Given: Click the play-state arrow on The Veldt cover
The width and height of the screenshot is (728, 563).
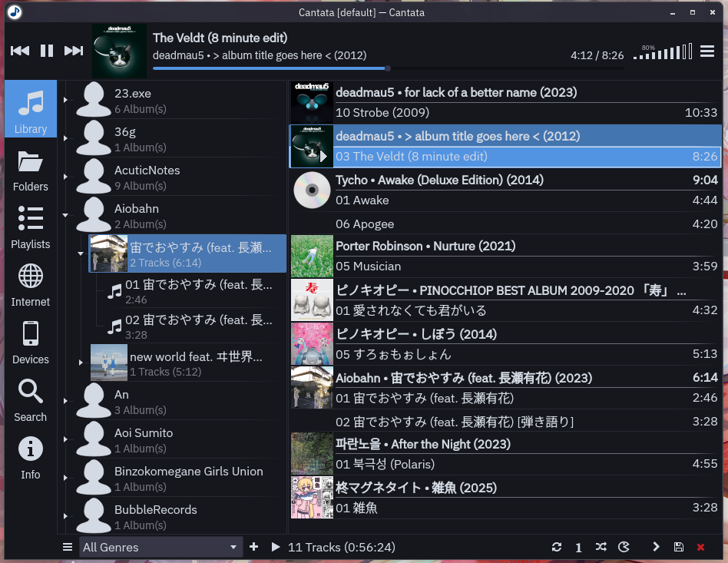Looking at the screenshot, I should pyautogui.click(x=323, y=157).
